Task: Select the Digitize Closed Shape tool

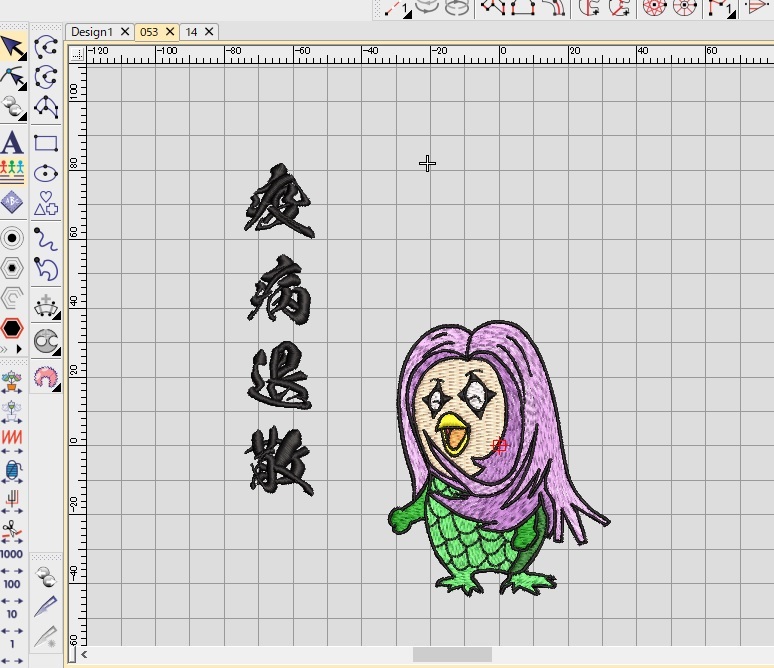Action: point(46,78)
